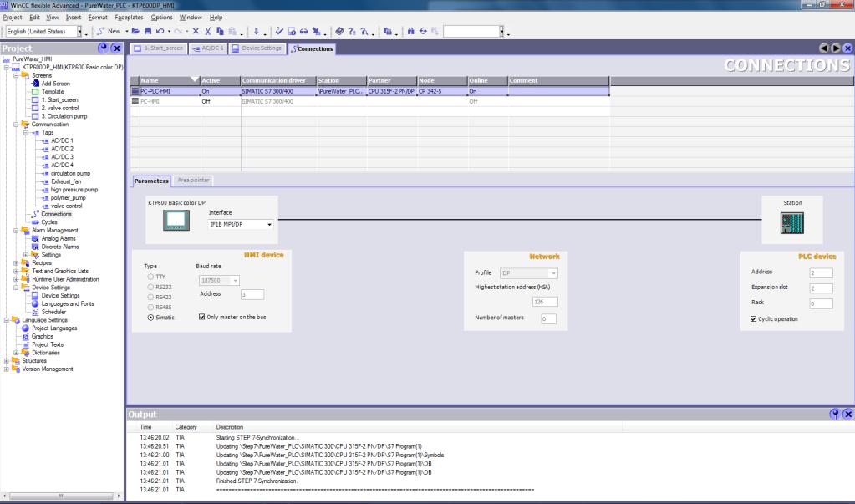
Task: Switch to the 1. Start_screen tab
Action: click(x=159, y=48)
